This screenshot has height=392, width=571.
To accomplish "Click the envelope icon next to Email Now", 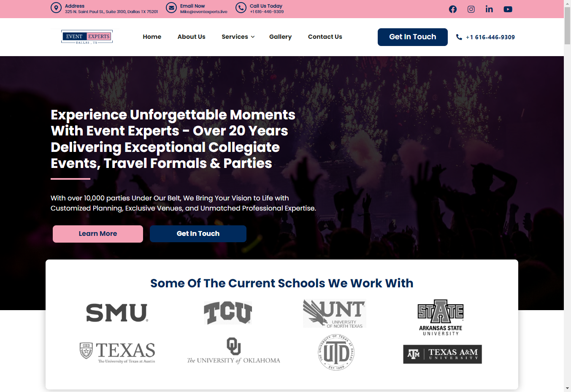I will pos(171,8).
